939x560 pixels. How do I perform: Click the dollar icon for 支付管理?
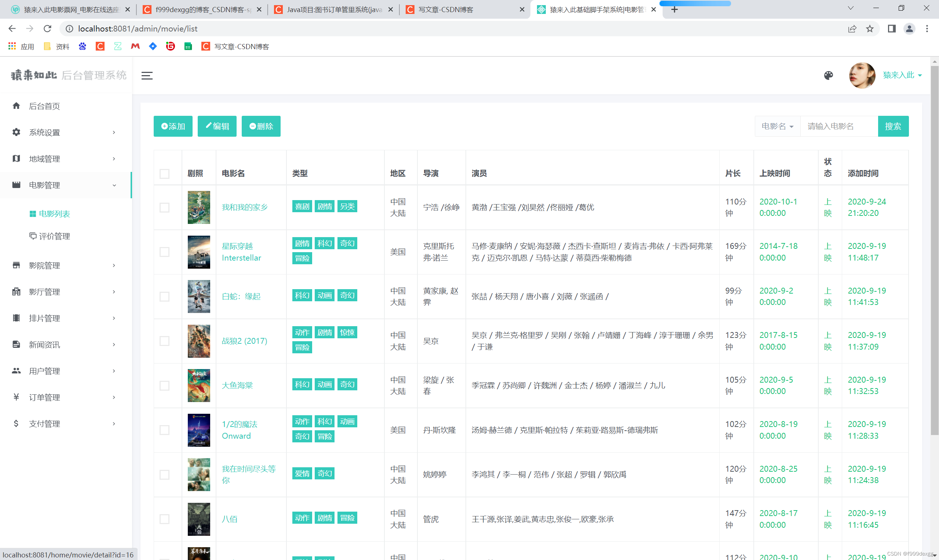pos(16,423)
